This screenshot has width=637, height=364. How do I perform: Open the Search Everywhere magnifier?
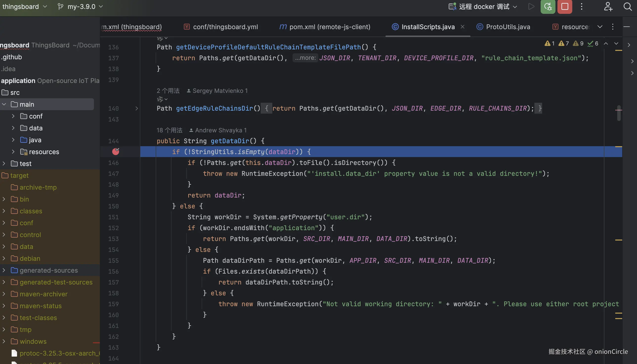(628, 7)
